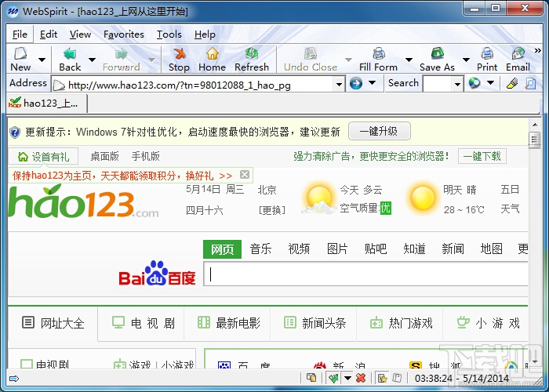
Task: Open the Edit menu
Action: pyautogui.click(x=49, y=34)
